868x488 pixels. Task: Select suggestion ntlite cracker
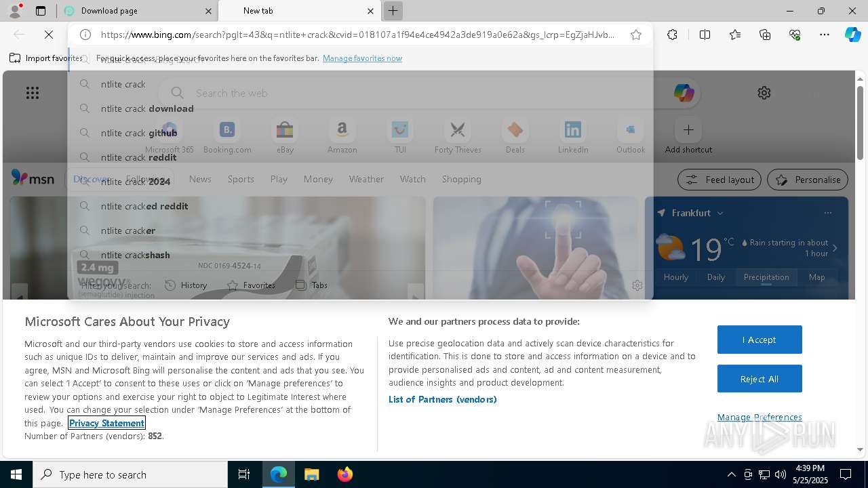[x=359, y=230]
